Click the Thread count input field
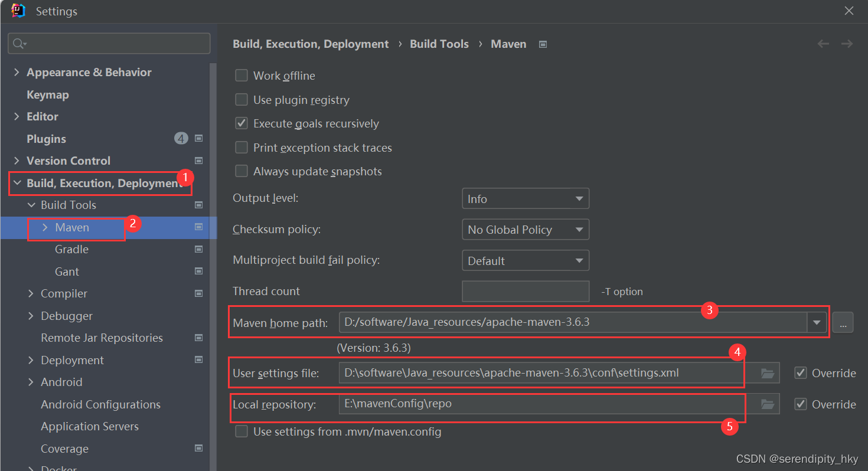 [526, 291]
